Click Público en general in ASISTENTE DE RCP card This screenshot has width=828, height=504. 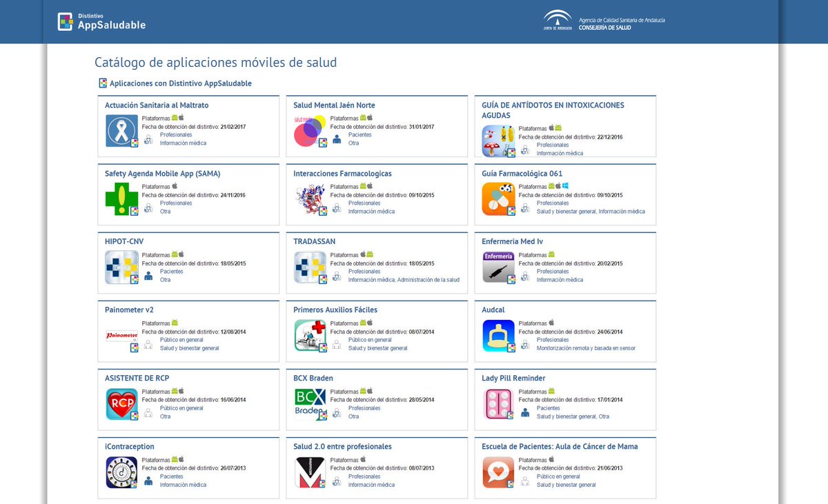181,408
